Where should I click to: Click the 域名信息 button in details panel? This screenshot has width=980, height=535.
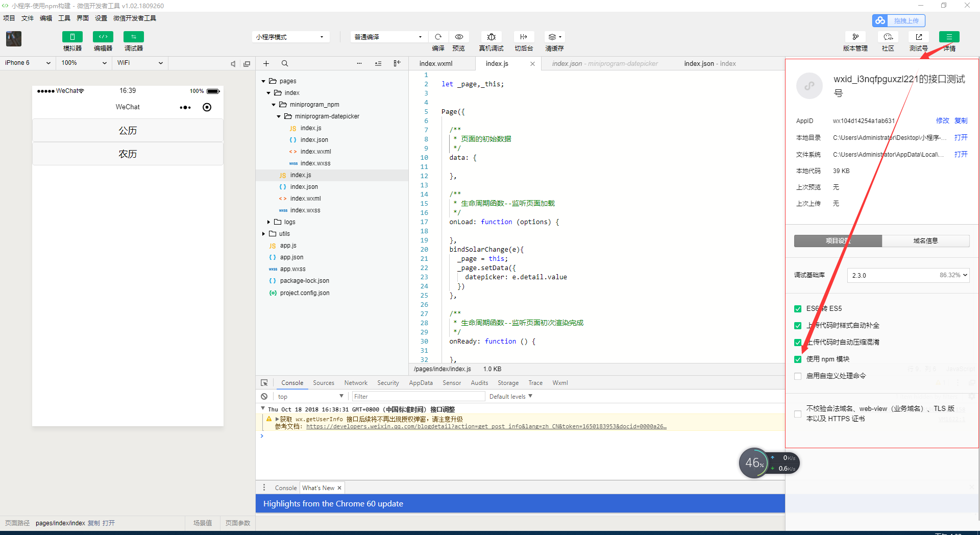pyautogui.click(x=925, y=241)
